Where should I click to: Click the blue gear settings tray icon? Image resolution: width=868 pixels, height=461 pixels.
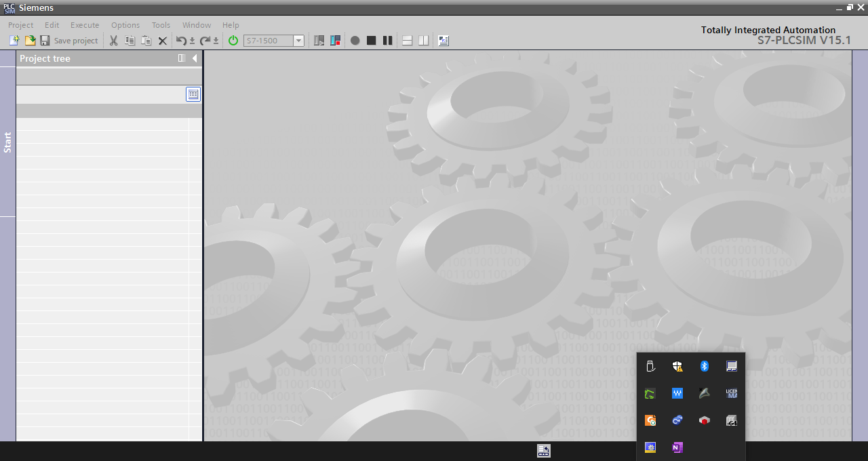[650, 447]
